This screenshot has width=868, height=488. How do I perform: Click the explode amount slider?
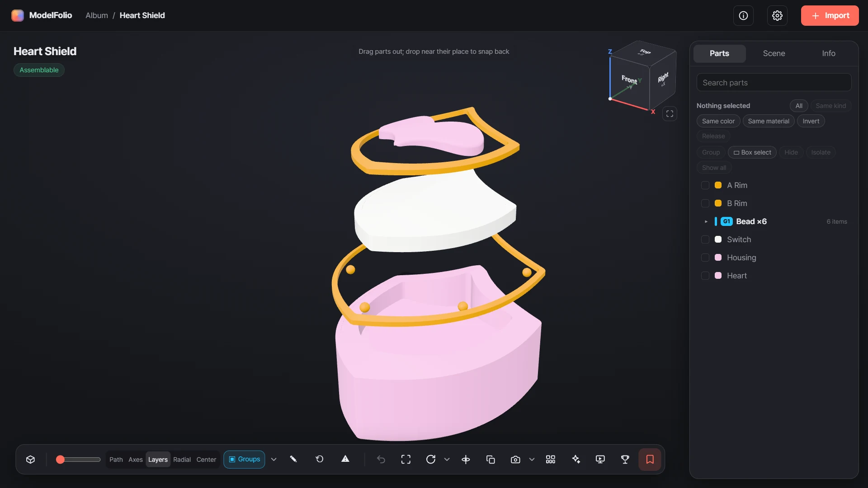pos(78,460)
